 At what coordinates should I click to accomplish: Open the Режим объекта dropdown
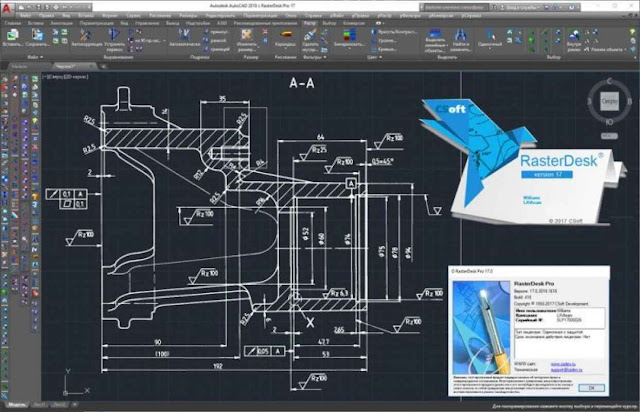606,49
